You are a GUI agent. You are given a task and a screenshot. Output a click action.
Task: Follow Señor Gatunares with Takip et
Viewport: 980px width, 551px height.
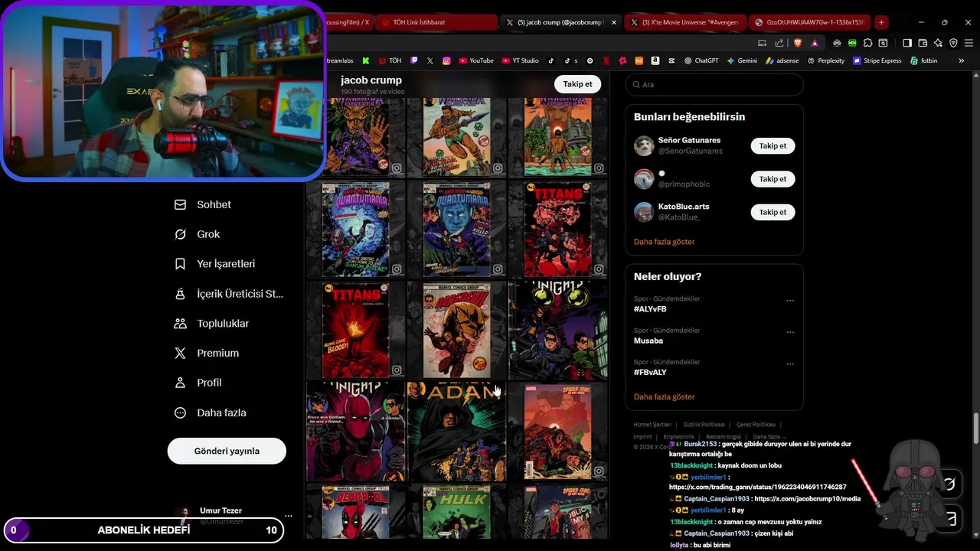[773, 145]
